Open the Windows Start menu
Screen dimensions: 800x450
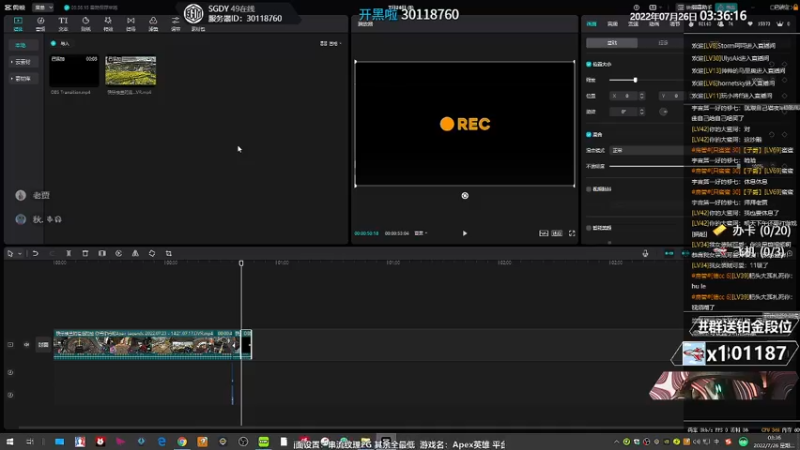(10, 442)
